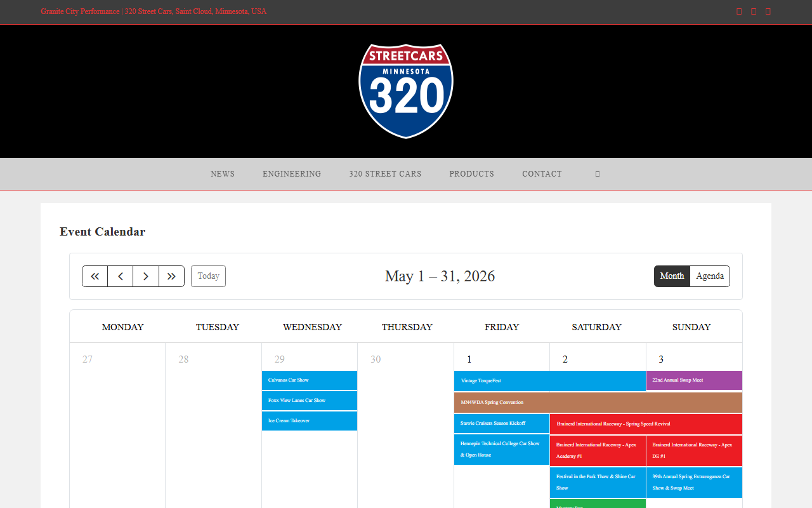Open the MN4WDA Spring Convention event

click(x=598, y=403)
